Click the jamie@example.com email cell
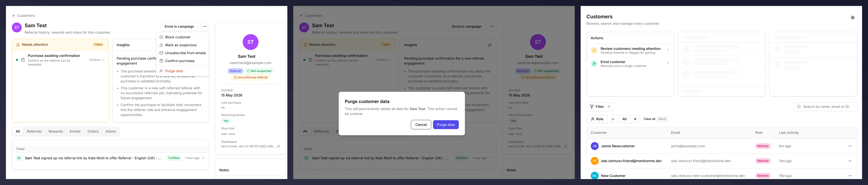The width and height of the screenshot is (868, 185). [688, 146]
